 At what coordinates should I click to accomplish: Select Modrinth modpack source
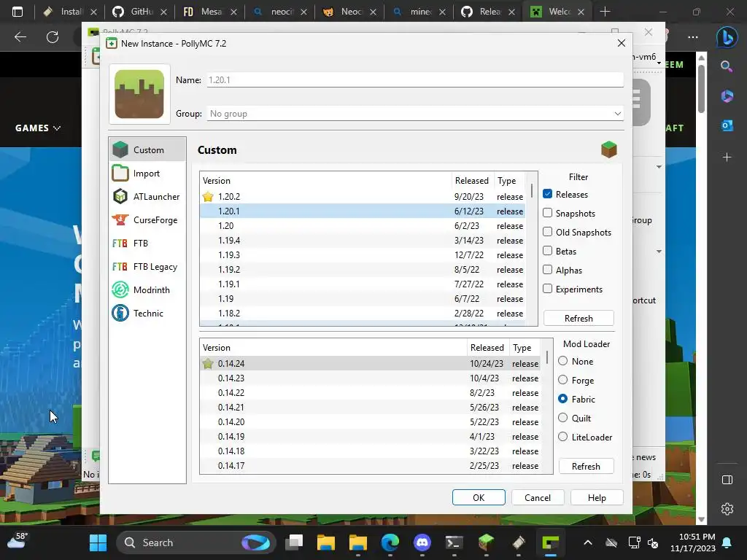147,290
